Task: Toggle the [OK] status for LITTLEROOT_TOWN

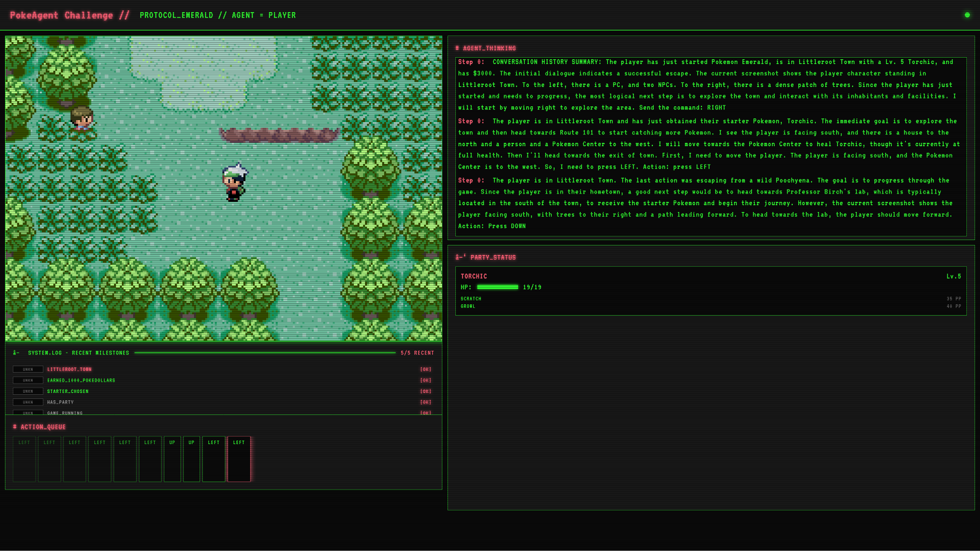Action: tap(426, 369)
